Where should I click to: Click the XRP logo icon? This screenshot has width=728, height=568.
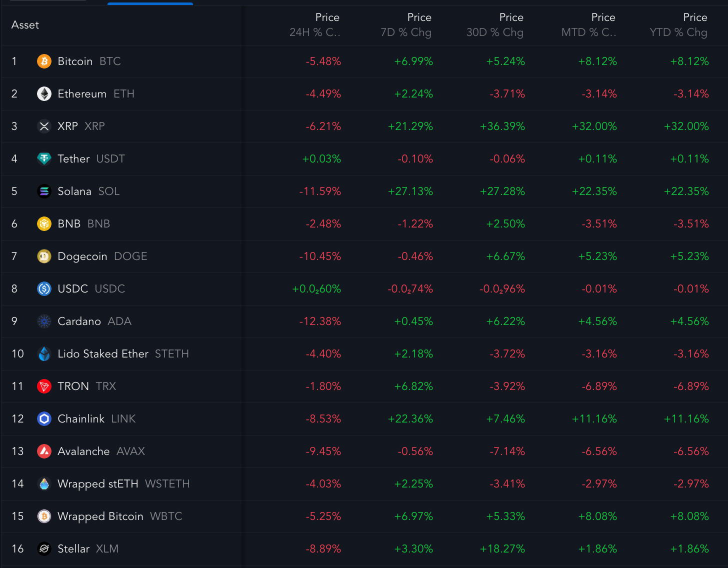pyautogui.click(x=44, y=126)
